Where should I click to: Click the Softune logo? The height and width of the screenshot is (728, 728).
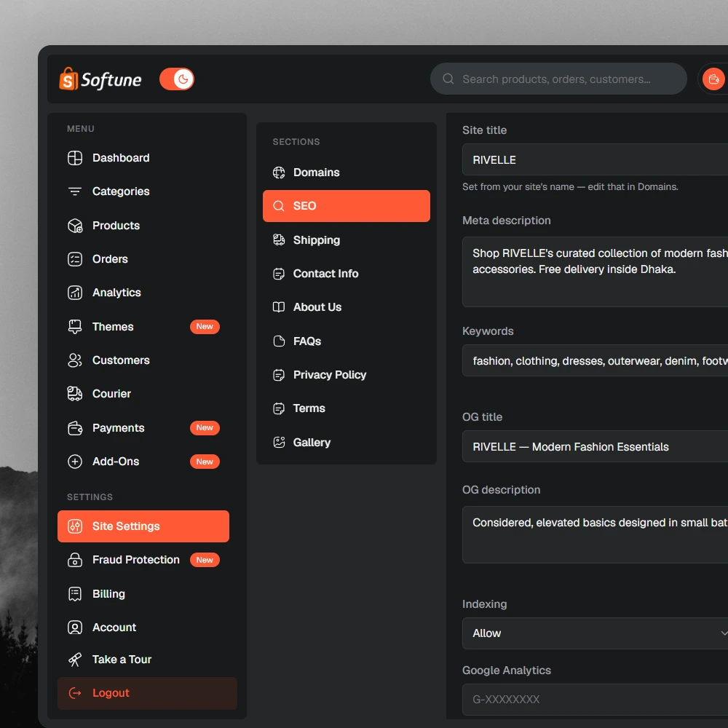click(100, 79)
